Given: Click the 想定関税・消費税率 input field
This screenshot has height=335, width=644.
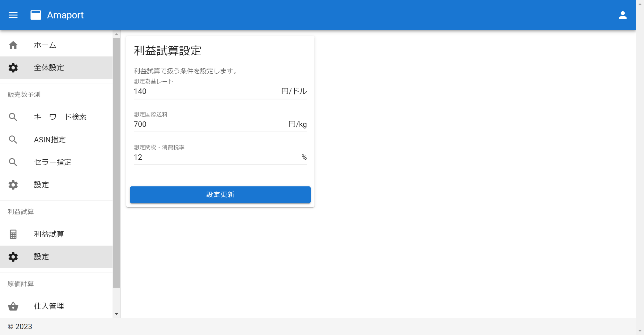Looking at the screenshot, I should tap(206, 157).
